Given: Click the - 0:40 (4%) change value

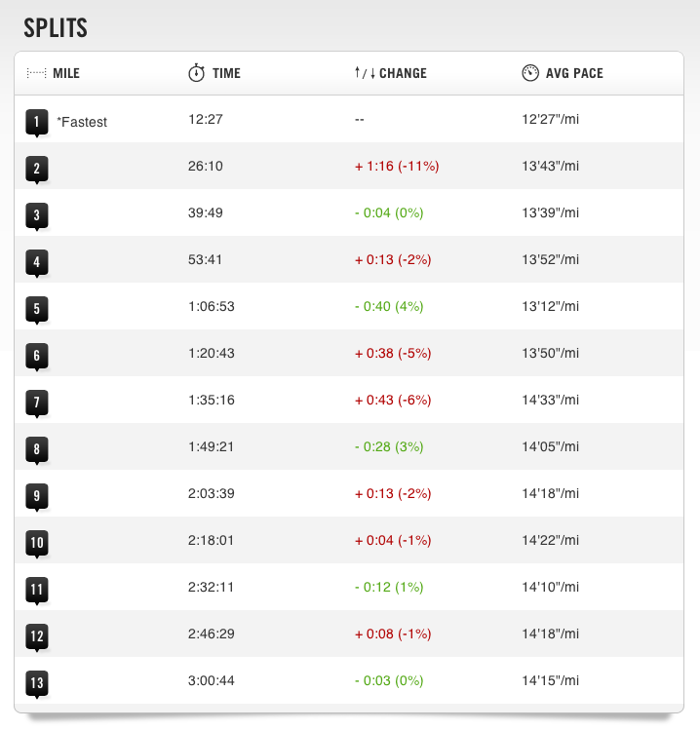Looking at the screenshot, I should [x=389, y=306].
